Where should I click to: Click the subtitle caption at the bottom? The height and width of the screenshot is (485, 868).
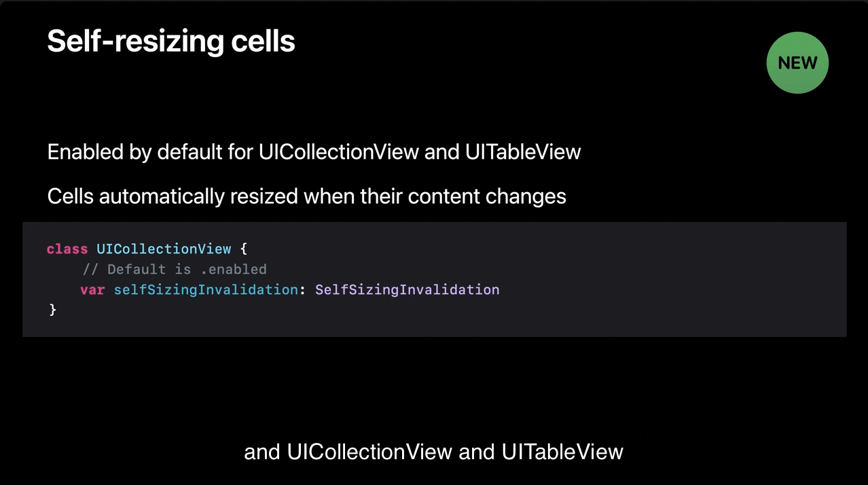tap(433, 452)
